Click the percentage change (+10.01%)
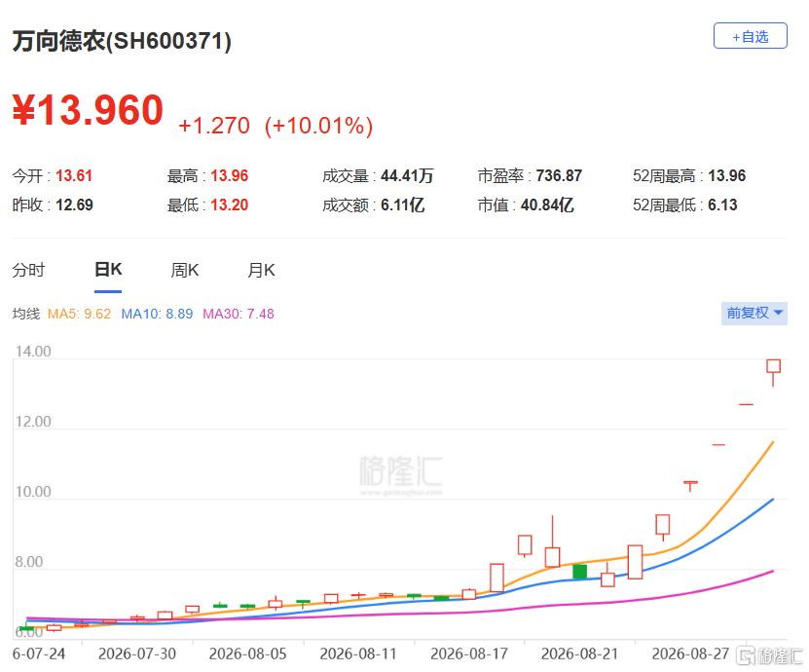The height and width of the screenshot is (672, 809). pyautogui.click(x=318, y=126)
